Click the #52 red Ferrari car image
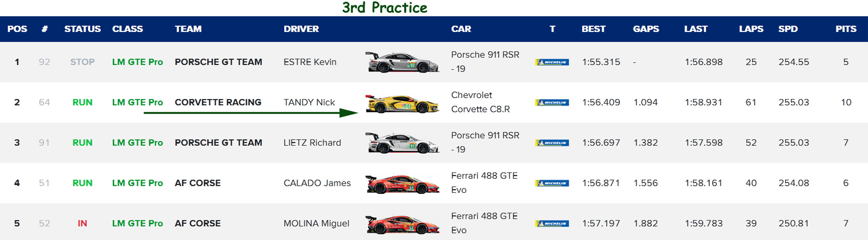The width and height of the screenshot is (868, 240). pyautogui.click(x=402, y=224)
